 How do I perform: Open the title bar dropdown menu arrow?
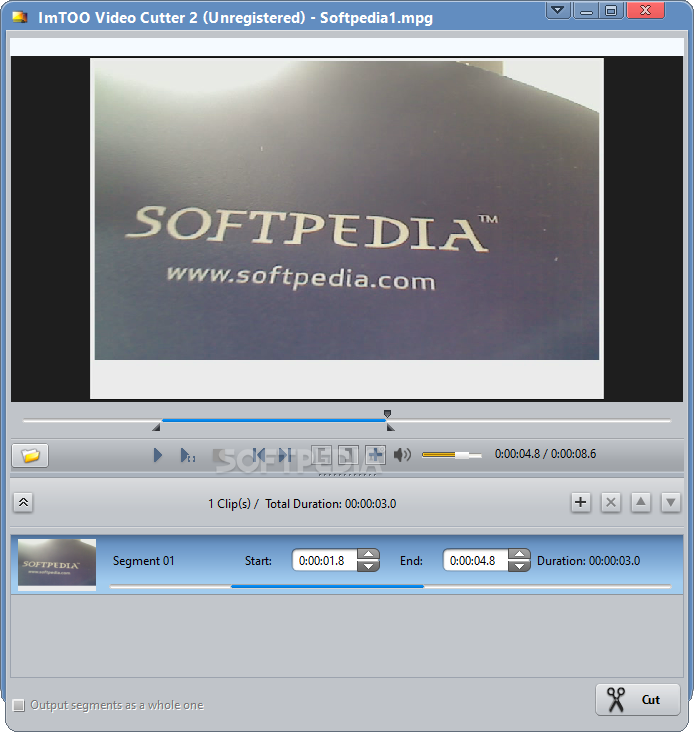558,10
